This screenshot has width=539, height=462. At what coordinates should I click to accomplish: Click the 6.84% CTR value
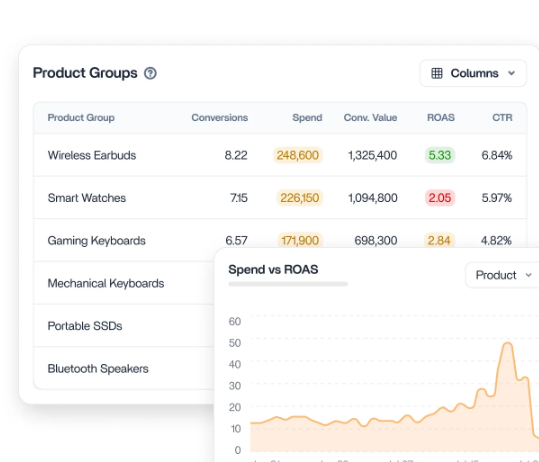[497, 155]
